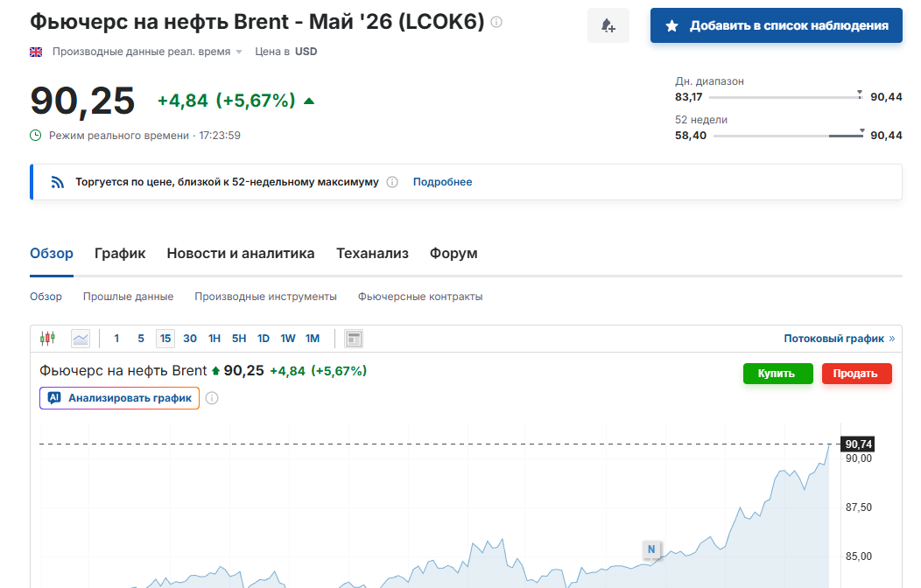Click the 52 недели range slider bar
The image size is (921, 588).
coord(788,136)
